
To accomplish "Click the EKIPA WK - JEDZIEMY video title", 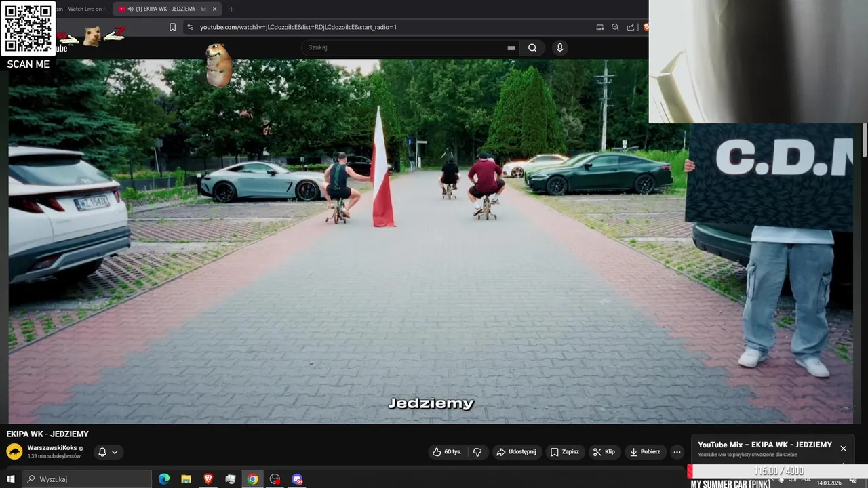I will [x=47, y=434].
